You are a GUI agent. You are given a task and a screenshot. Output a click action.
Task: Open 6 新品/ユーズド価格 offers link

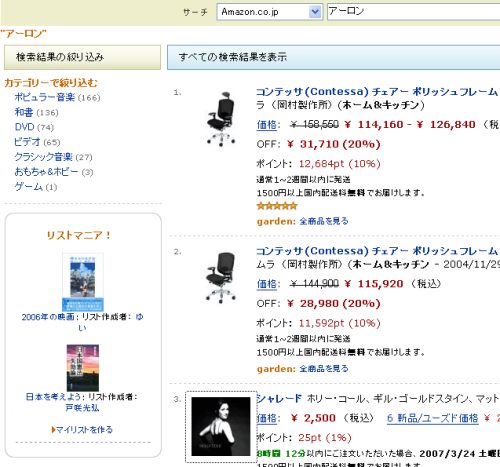pyautogui.click(x=432, y=418)
